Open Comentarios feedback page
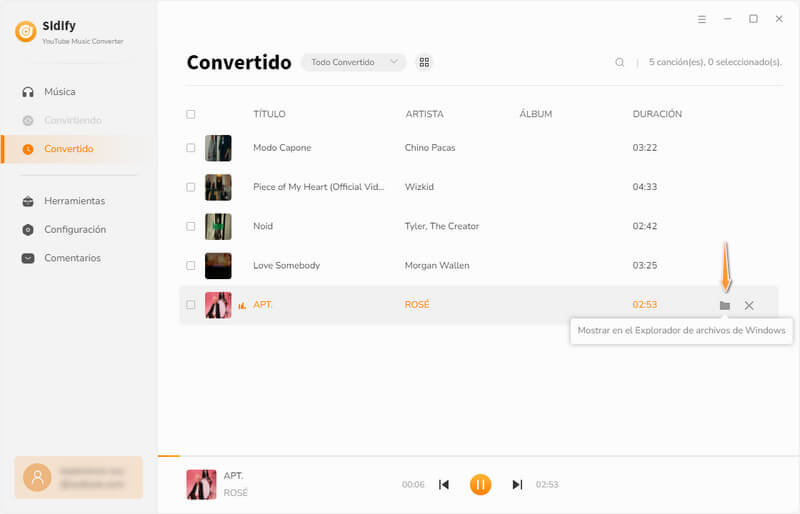 click(x=72, y=258)
